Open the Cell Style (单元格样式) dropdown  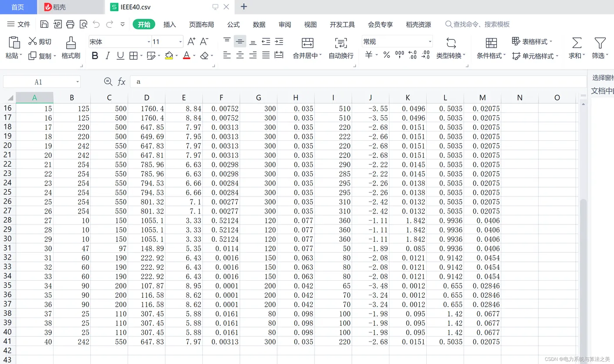pos(535,56)
